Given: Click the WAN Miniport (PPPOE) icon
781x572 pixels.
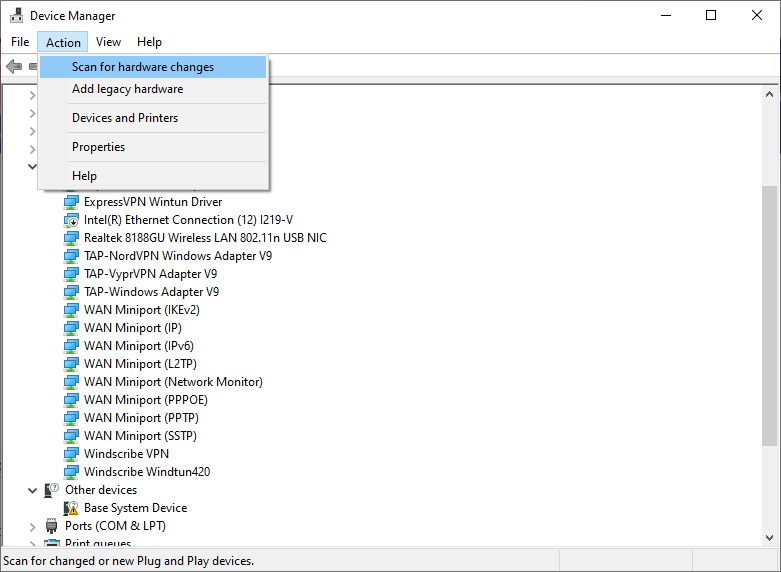Looking at the screenshot, I should (x=71, y=400).
